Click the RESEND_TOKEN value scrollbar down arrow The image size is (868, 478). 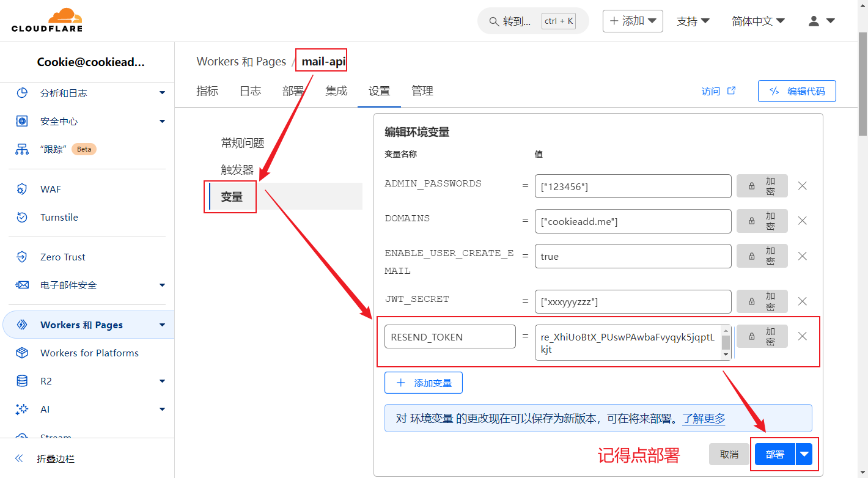(x=726, y=355)
